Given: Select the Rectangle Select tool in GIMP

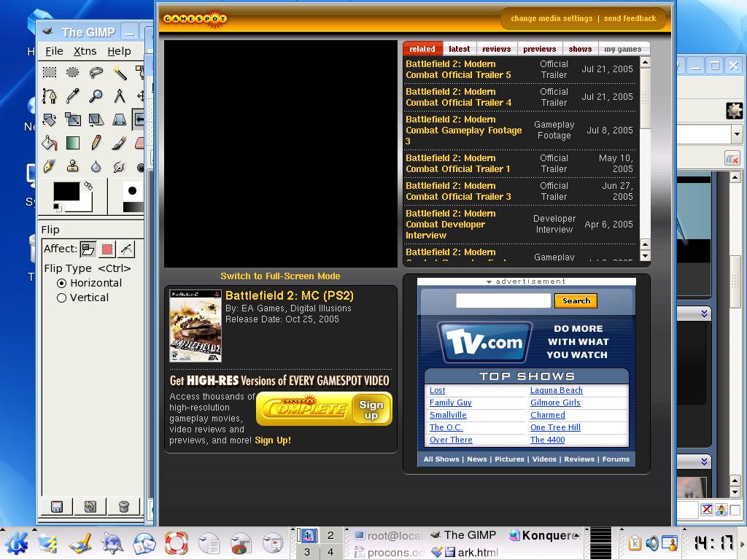Looking at the screenshot, I should coord(50,72).
